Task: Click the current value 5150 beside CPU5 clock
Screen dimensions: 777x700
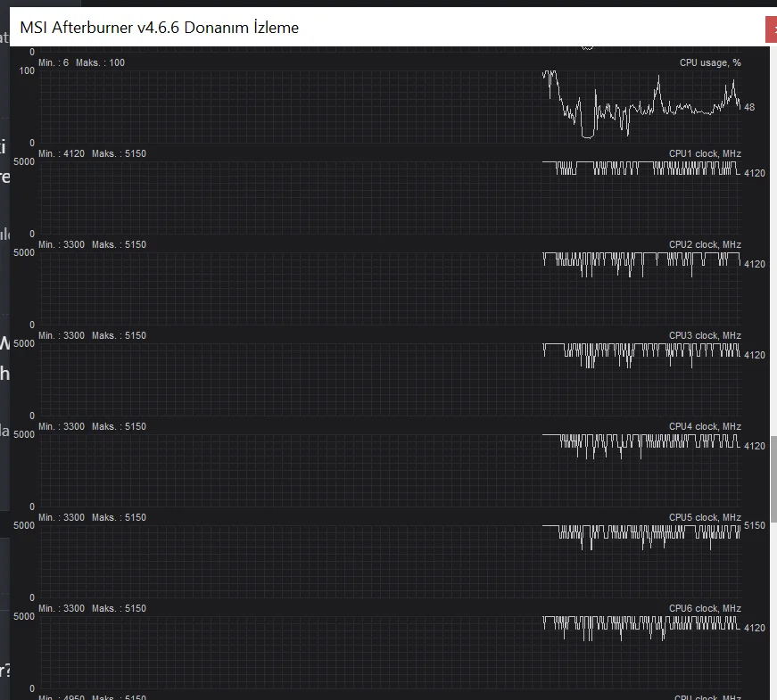Action: click(754, 525)
